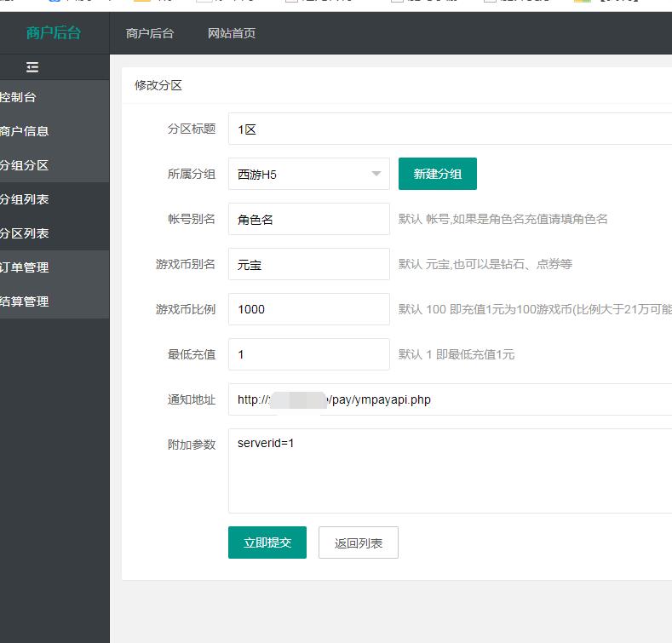This screenshot has width=672, height=643.
Task: Go to 网站首页 in top navigation
Action: coord(232,33)
